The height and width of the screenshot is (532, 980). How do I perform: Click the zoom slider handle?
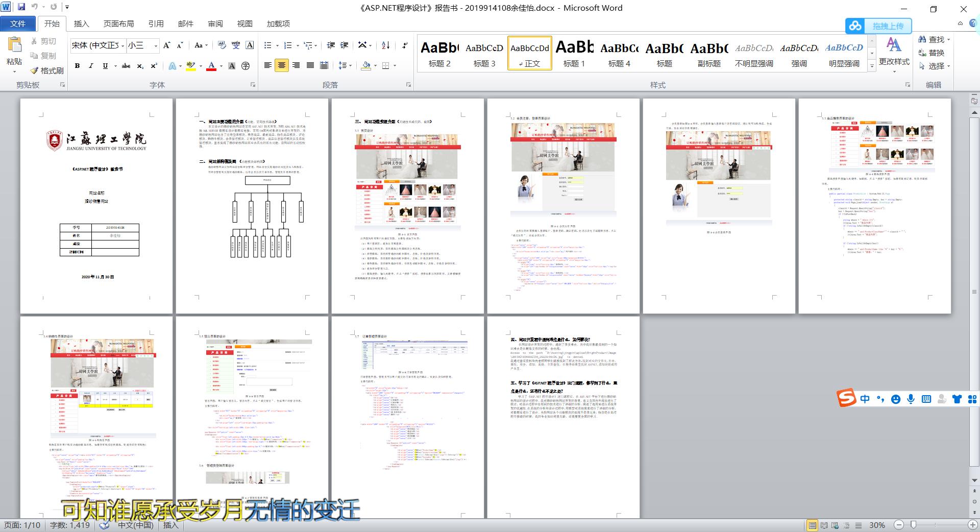click(x=913, y=525)
